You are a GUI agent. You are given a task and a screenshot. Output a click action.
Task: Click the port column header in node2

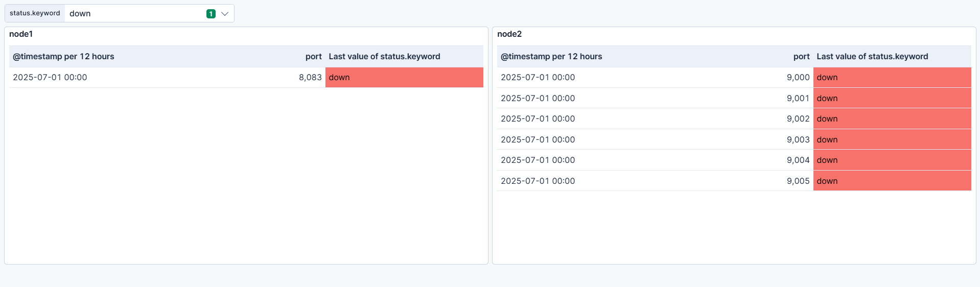[801, 57]
